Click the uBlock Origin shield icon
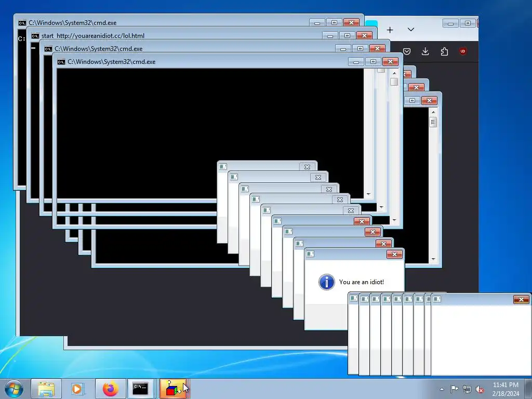532x399 pixels. 463,51
